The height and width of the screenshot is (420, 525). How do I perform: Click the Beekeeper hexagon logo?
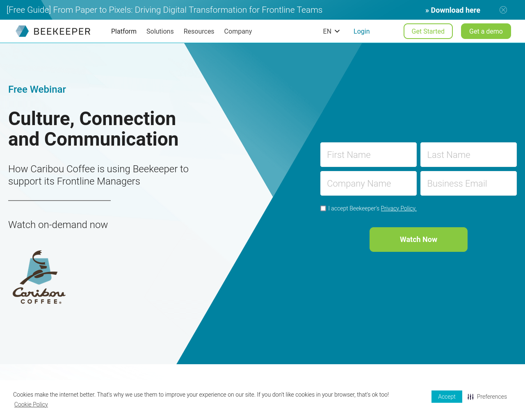[22, 31]
